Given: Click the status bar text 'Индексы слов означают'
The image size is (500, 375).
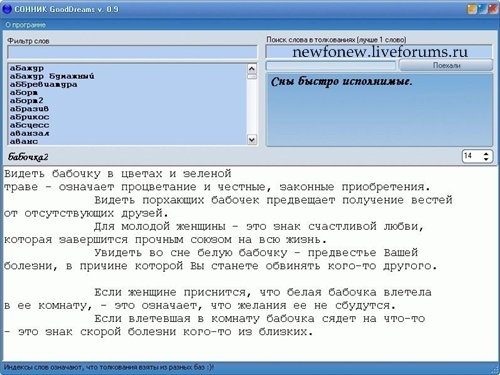Looking at the screenshot, I should point(109,367).
